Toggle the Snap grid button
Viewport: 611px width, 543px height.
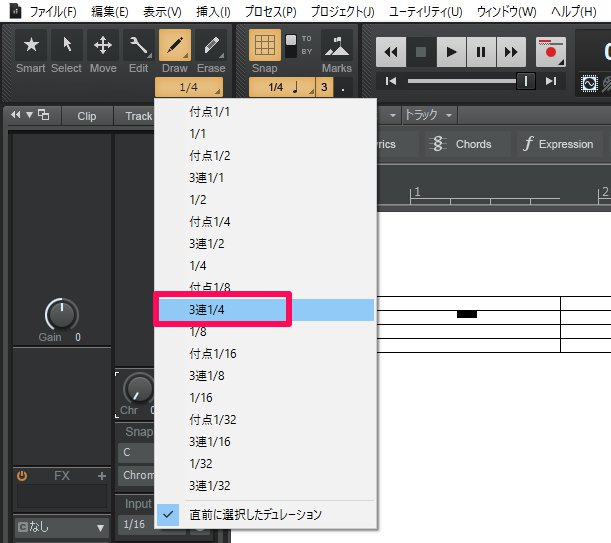click(x=265, y=46)
